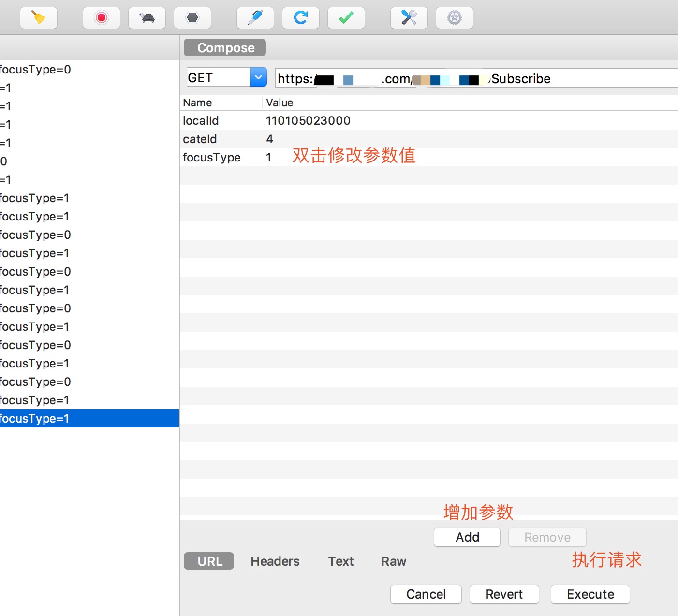Viewport: 678px width, 616px height.
Task: Click the Execute button
Action: [590, 594]
